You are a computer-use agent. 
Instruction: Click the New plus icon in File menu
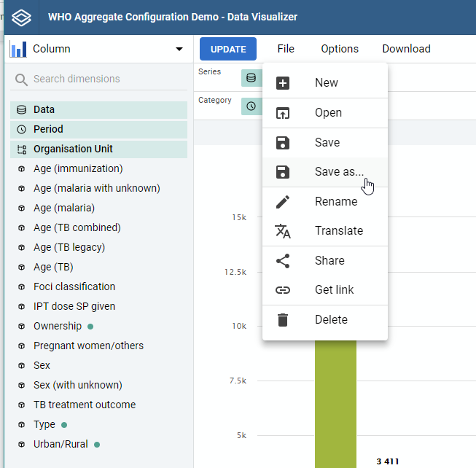pos(283,83)
